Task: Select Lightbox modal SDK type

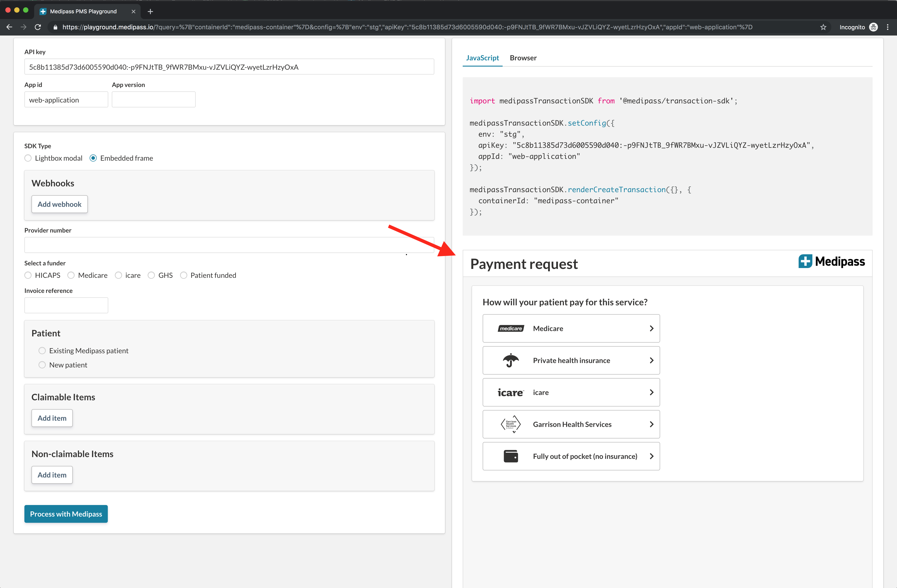Action: pos(28,158)
